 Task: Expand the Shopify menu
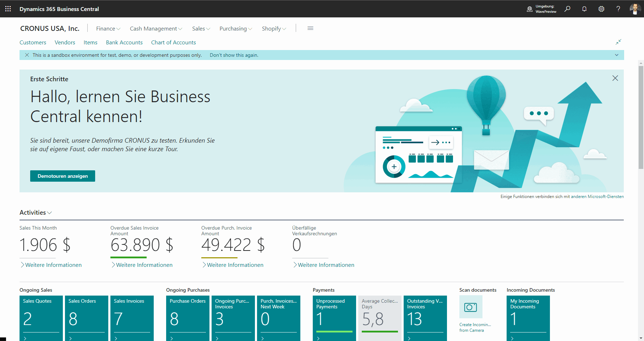tap(274, 28)
